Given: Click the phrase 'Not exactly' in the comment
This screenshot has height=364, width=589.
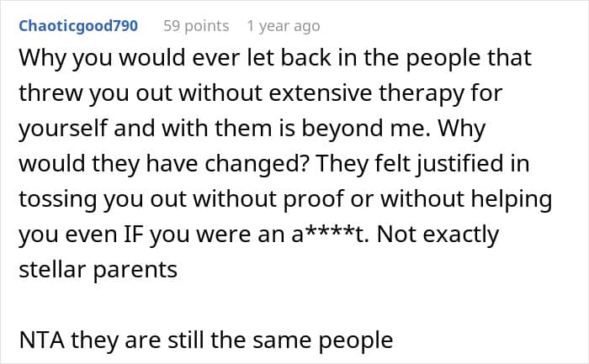Looking at the screenshot, I should [438, 235].
